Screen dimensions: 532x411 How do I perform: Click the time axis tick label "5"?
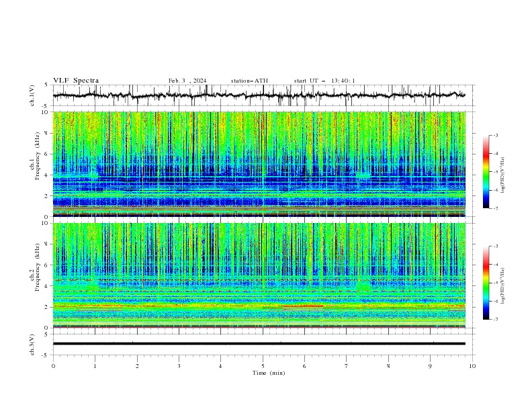click(263, 366)
